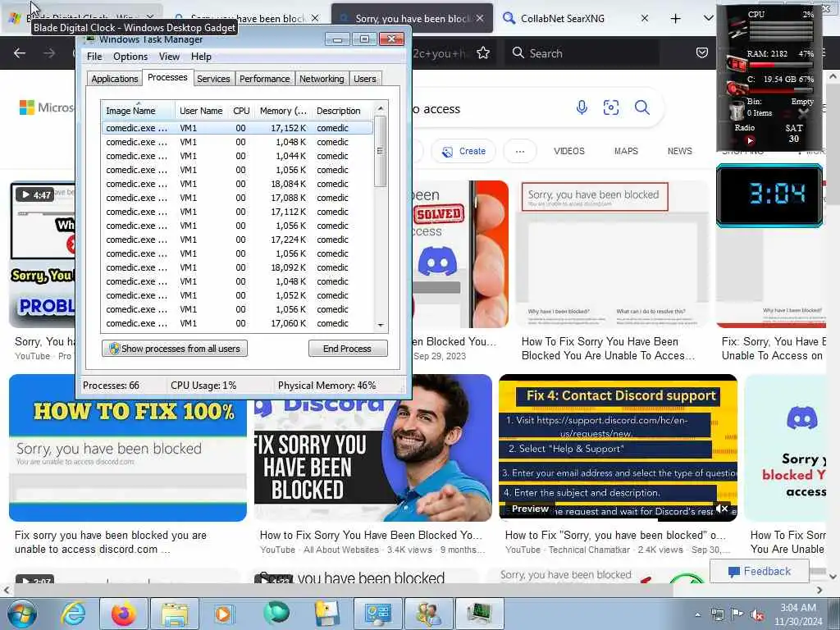Open Bing visual search camera icon
The width and height of the screenshot is (840, 630).
[x=611, y=107]
